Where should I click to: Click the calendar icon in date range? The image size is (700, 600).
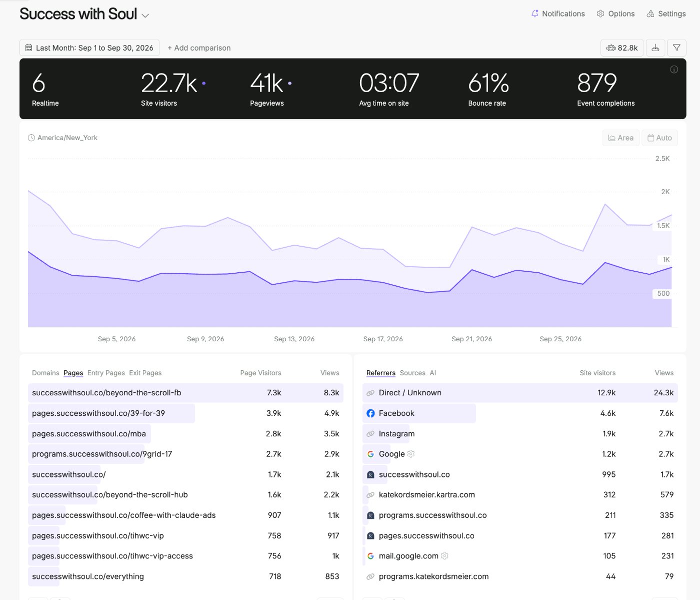click(29, 48)
